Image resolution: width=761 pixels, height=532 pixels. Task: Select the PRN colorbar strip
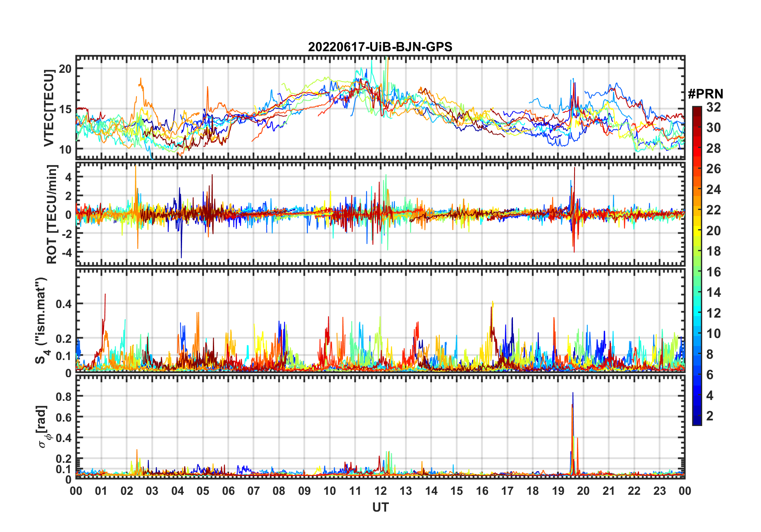[x=697, y=266]
